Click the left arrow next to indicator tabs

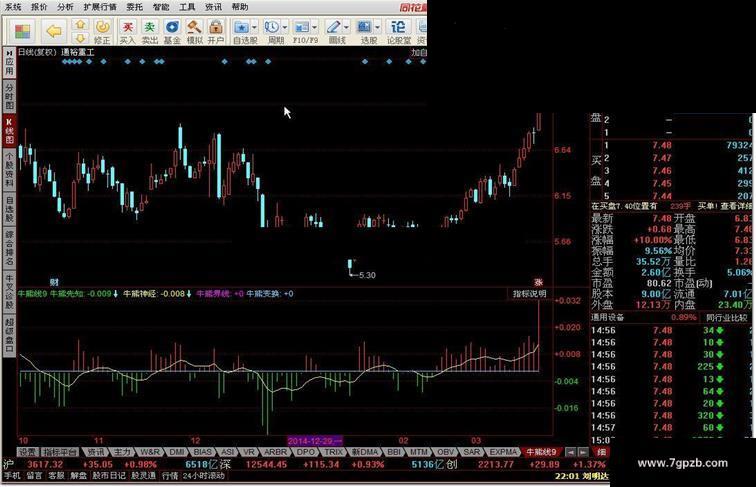(x=571, y=452)
